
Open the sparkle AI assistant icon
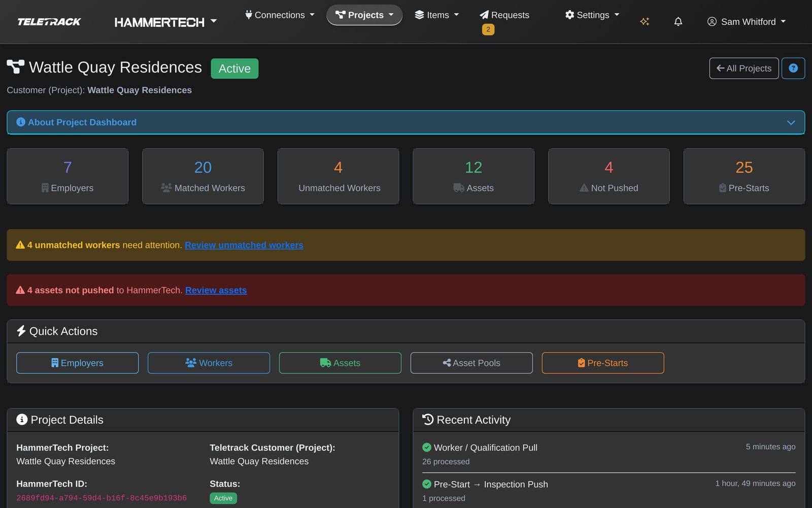(645, 21)
